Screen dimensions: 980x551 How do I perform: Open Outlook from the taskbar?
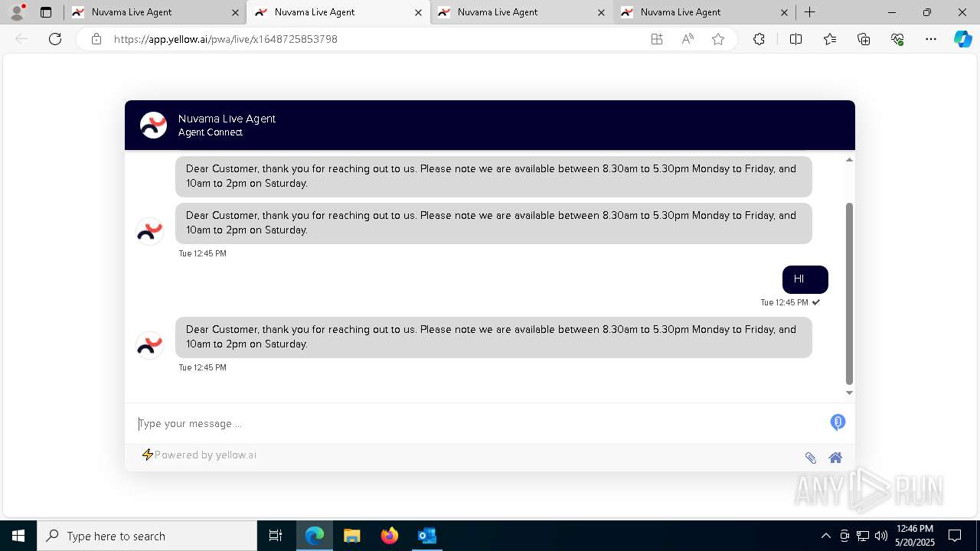(x=426, y=536)
